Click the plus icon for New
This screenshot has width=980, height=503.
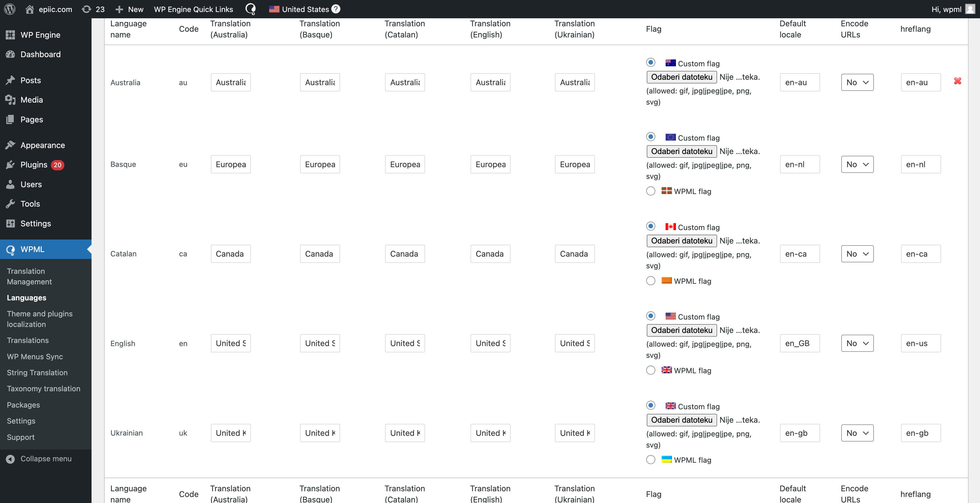(x=119, y=9)
